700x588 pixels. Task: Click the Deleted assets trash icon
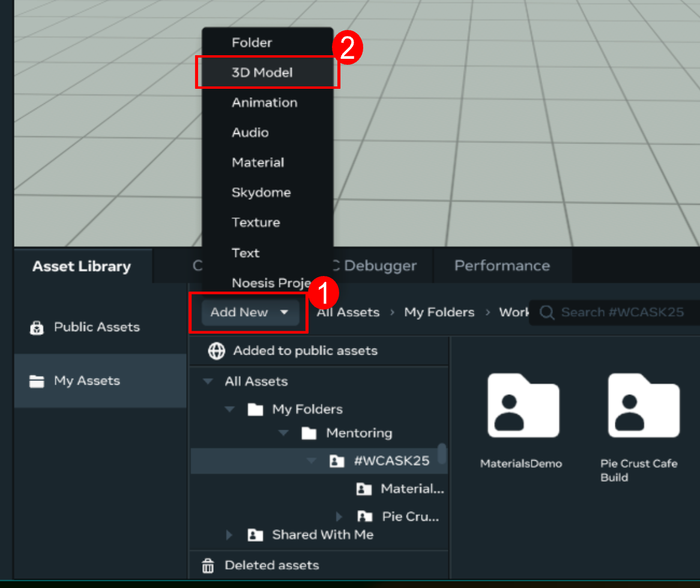point(208,565)
